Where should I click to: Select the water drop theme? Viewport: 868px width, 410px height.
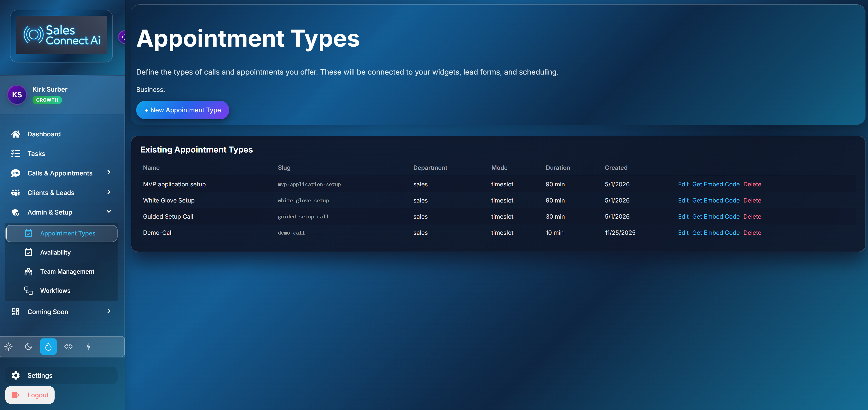click(48, 347)
